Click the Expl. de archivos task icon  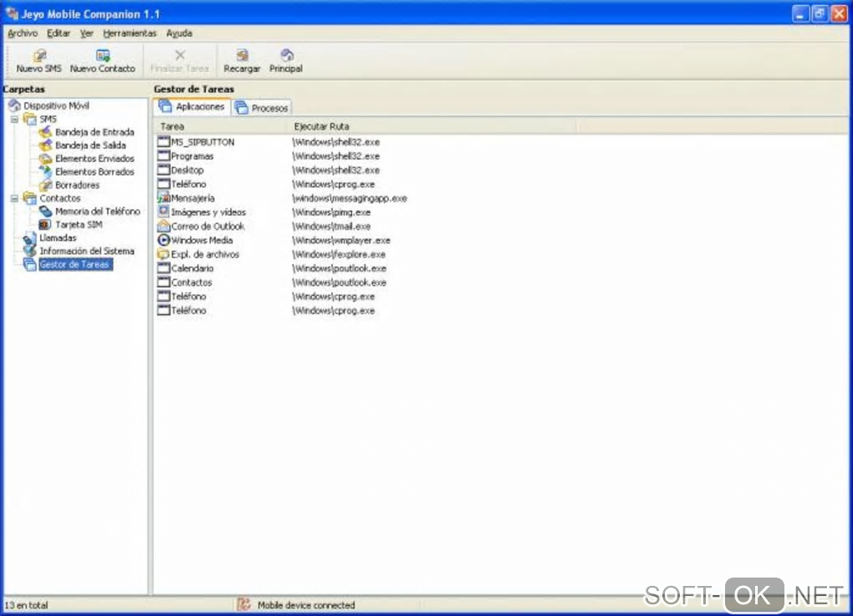click(164, 254)
